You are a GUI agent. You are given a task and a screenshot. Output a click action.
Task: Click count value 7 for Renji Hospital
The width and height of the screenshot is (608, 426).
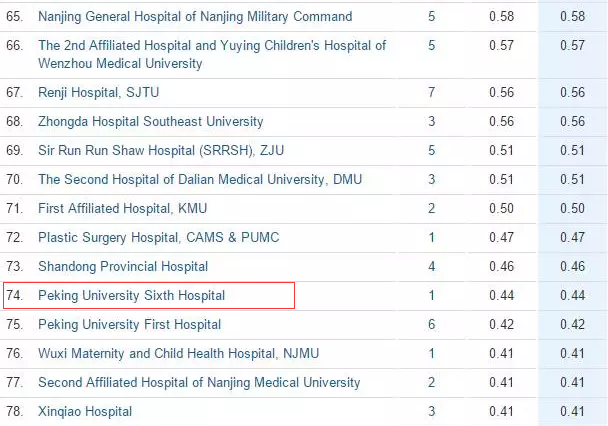432,92
